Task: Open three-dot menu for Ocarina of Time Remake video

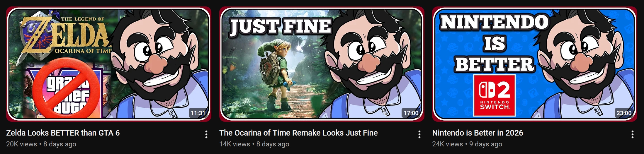Action: click(419, 134)
